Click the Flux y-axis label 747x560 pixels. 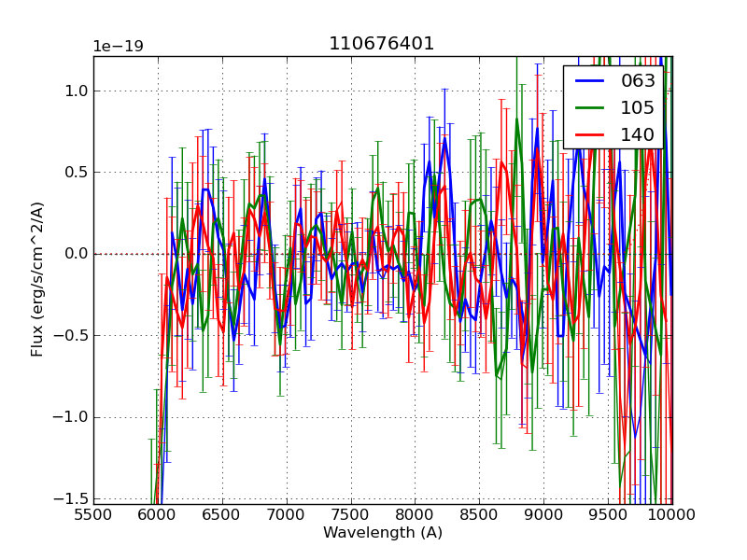pos(37,280)
